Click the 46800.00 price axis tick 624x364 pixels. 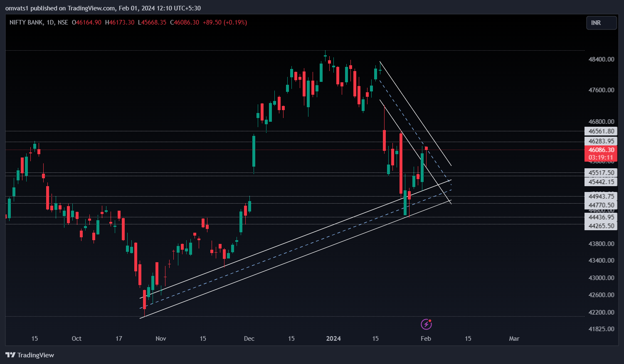pyautogui.click(x=601, y=122)
